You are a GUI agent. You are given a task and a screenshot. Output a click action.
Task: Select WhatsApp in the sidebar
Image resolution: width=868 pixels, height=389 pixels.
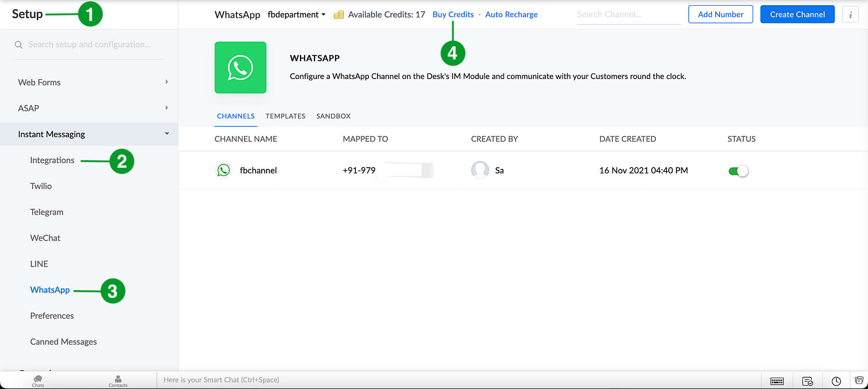click(50, 290)
